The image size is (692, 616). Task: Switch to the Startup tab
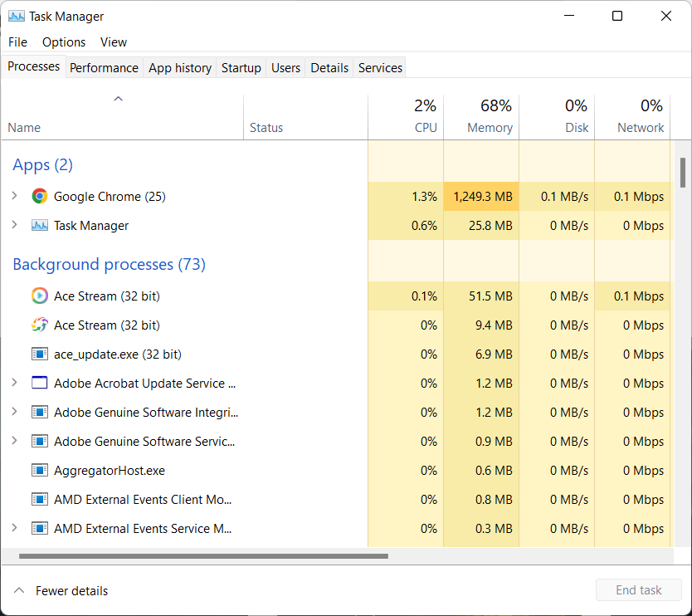241,68
